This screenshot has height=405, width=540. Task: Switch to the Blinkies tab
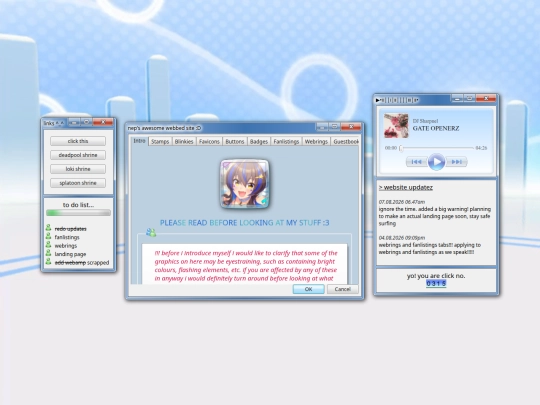click(184, 142)
